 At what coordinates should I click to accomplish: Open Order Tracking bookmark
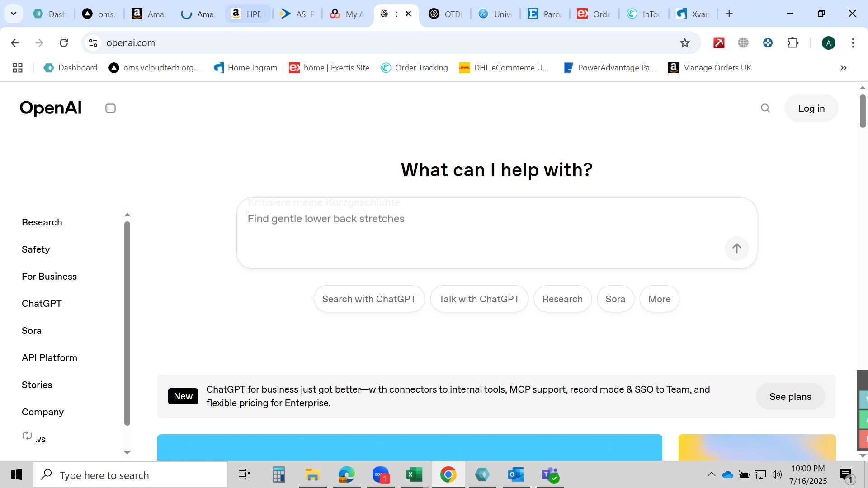[415, 68]
